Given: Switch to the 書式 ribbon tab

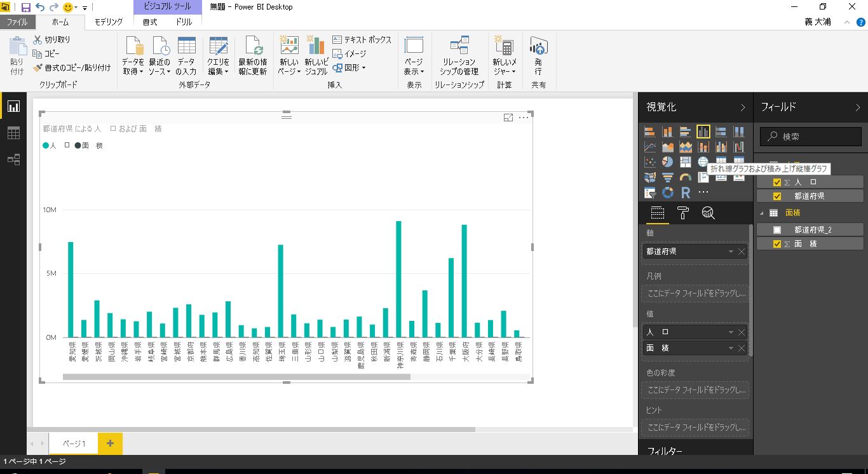Looking at the screenshot, I should pyautogui.click(x=150, y=22).
